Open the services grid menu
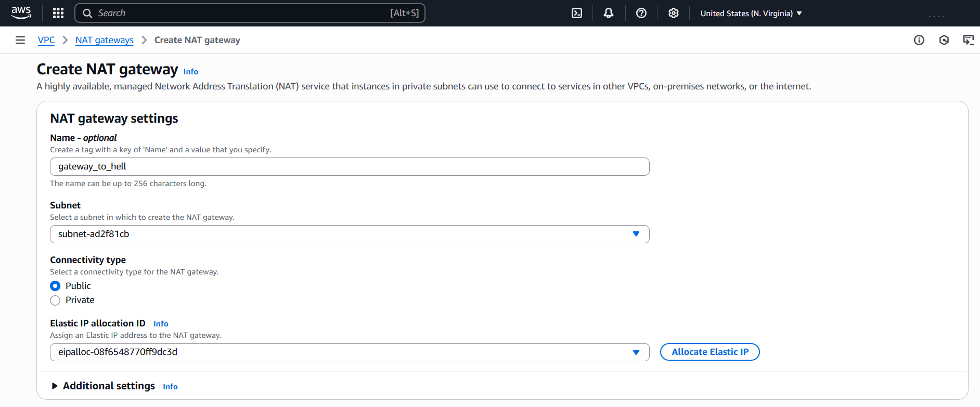The width and height of the screenshot is (980, 407). pos(58,13)
